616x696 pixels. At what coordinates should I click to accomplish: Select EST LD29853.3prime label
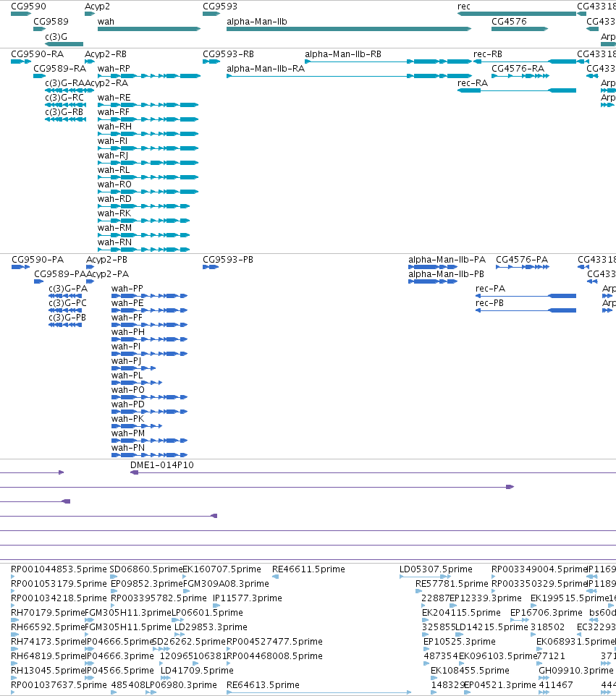pos(211,627)
